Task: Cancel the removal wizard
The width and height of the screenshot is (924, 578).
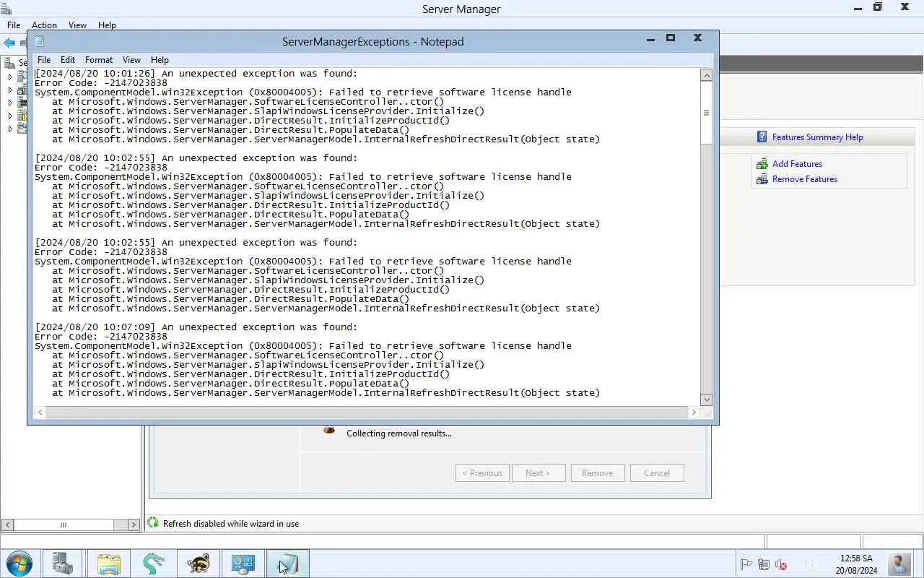Action: 657,473
